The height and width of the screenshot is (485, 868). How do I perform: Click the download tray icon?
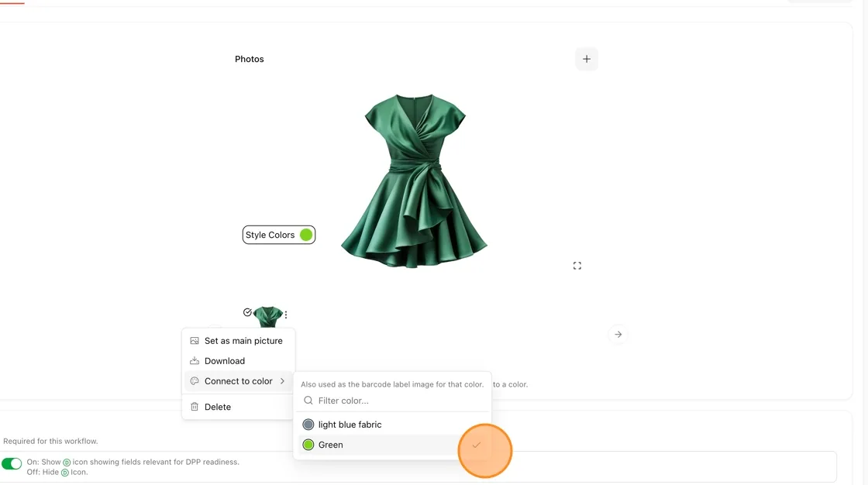click(195, 361)
